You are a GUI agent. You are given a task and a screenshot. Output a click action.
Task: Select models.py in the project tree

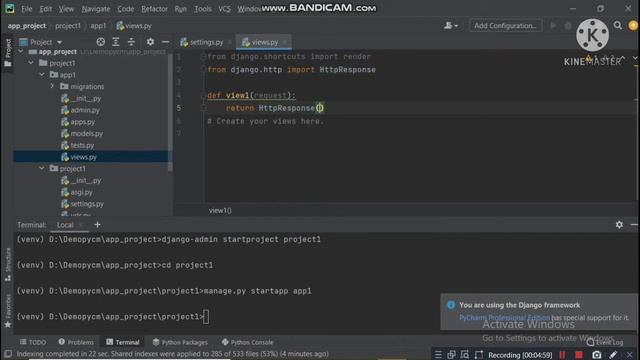tap(87, 133)
